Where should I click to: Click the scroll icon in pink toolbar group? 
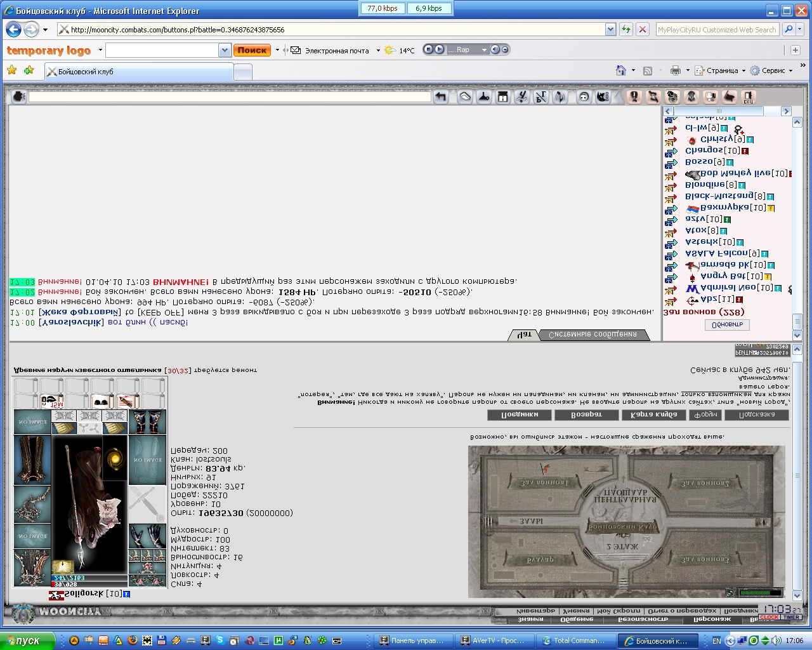tap(653, 96)
